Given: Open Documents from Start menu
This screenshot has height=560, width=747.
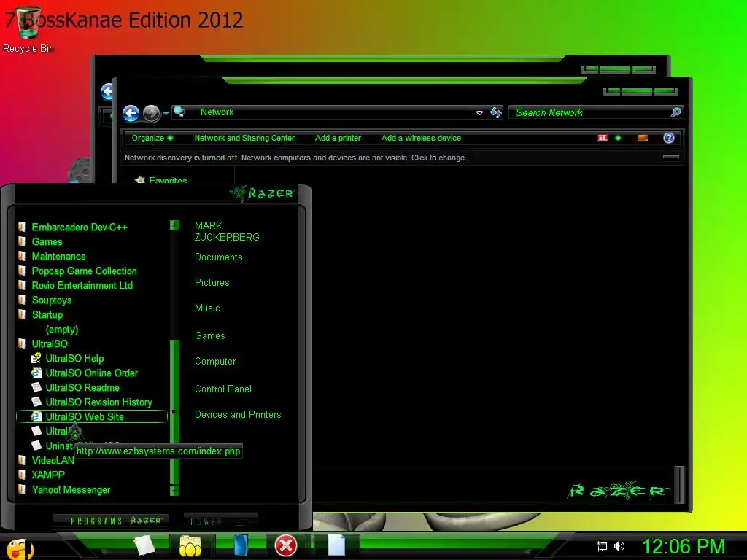Looking at the screenshot, I should click(x=219, y=257).
